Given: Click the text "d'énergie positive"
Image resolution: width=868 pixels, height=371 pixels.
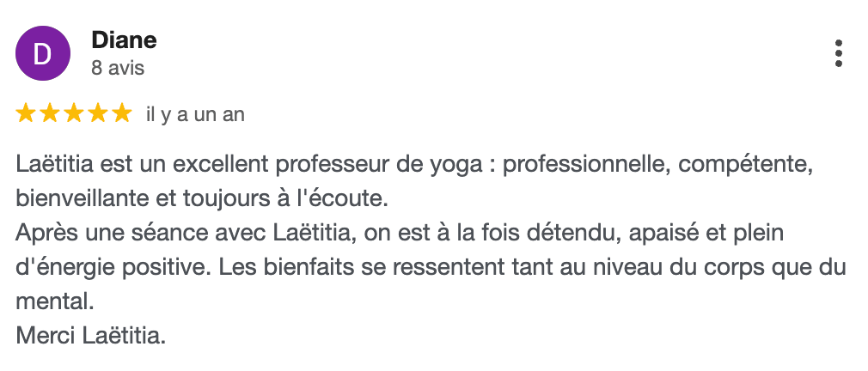Looking at the screenshot, I should [x=114, y=268].
